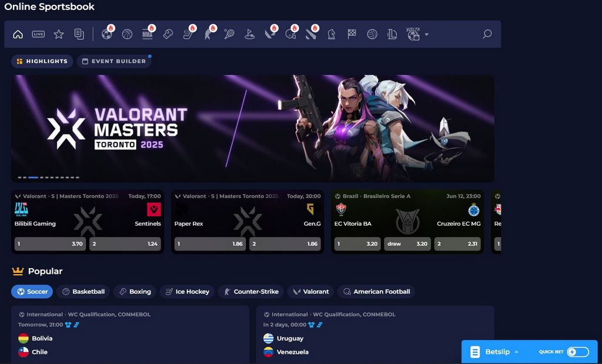This screenshot has width=602, height=364.
Task: Select draw odds 3.20 for EC Vitoria match
Action: click(x=407, y=243)
